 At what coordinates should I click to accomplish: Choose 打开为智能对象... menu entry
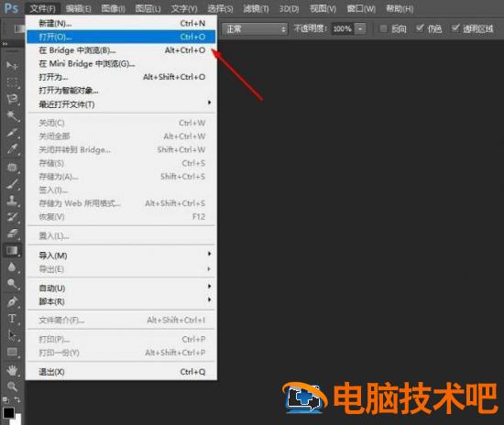click(122, 91)
